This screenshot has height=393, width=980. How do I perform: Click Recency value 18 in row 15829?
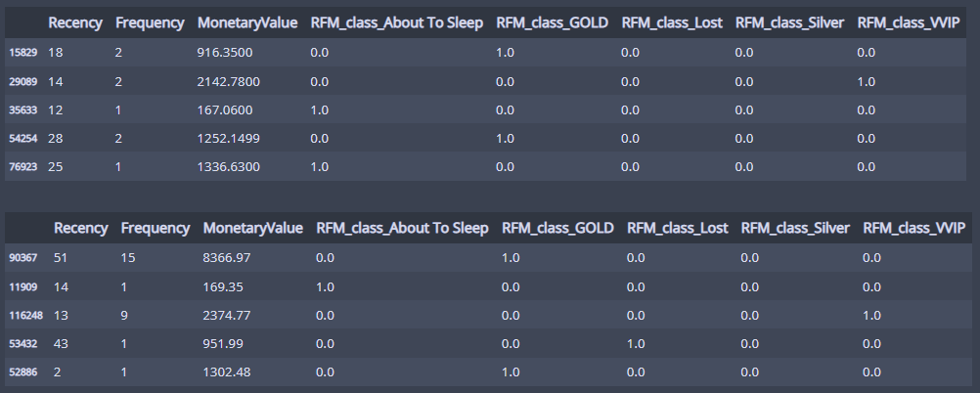[55, 53]
